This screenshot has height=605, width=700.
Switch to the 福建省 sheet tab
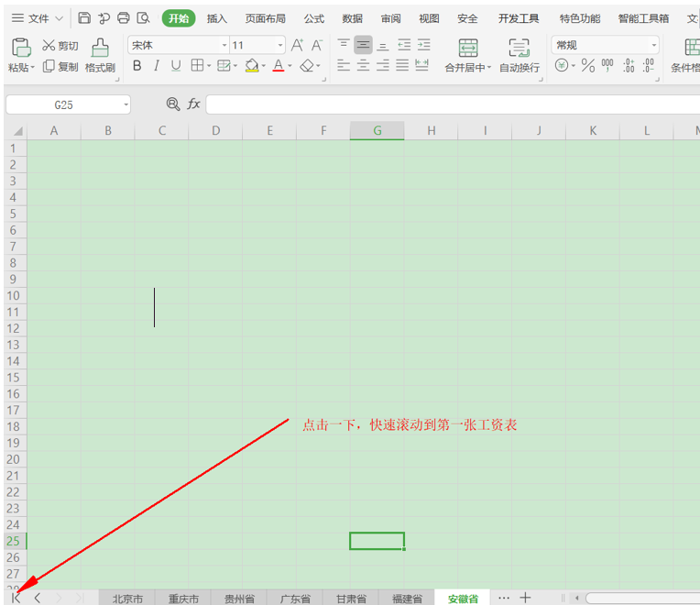point(407,599)
